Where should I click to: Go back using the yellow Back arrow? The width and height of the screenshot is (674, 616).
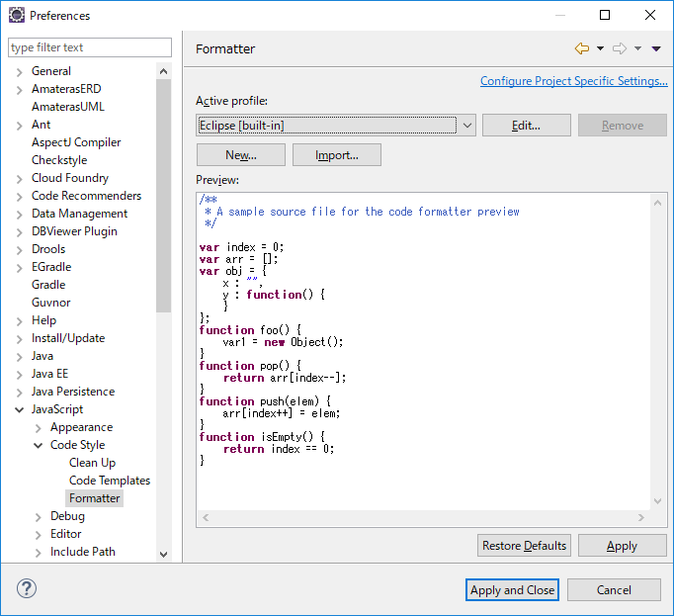click(582, 48)
